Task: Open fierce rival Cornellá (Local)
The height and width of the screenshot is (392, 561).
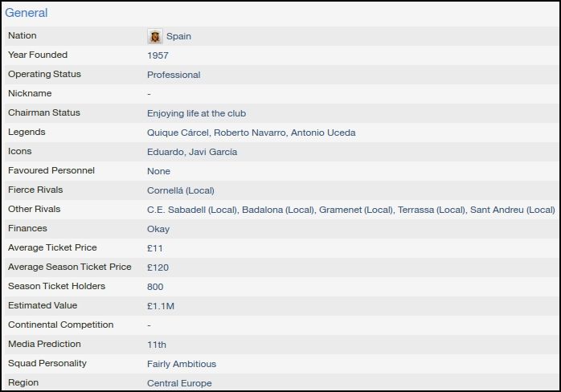Action: coord(181,190)
